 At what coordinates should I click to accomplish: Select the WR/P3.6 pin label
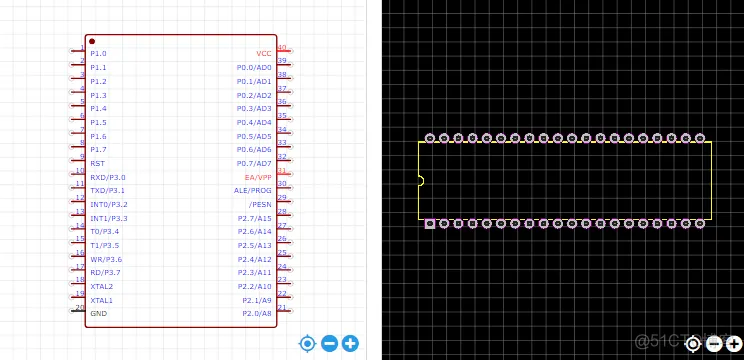tap(106, 259)
